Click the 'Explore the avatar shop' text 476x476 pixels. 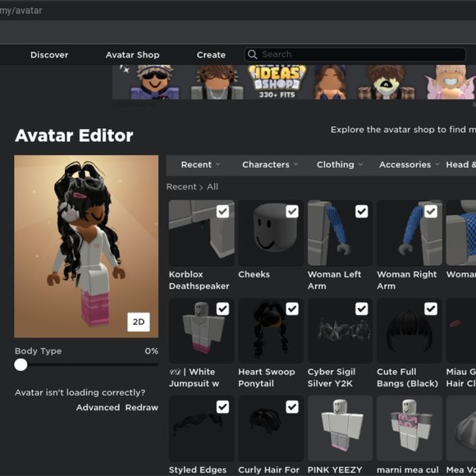tap(403, 130)
